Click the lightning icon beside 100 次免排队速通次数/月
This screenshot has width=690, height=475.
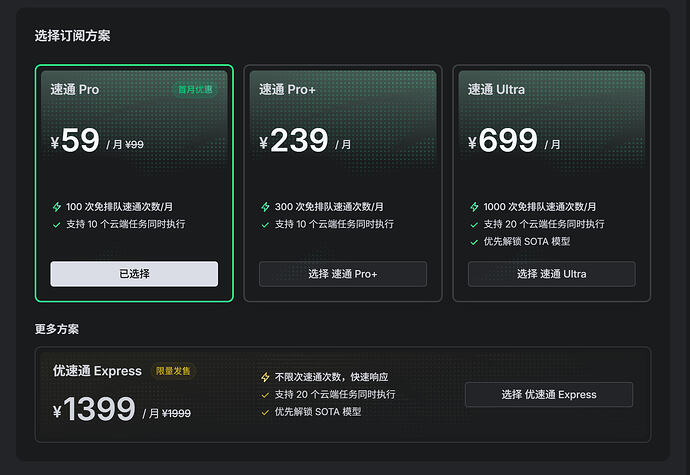[57, 207]
